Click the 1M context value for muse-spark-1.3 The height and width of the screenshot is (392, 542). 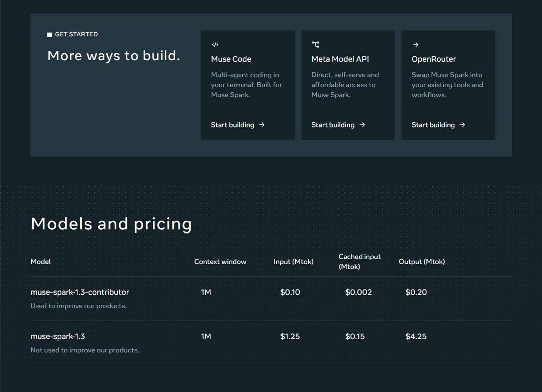pyautogui.click(x=206, y=337)
